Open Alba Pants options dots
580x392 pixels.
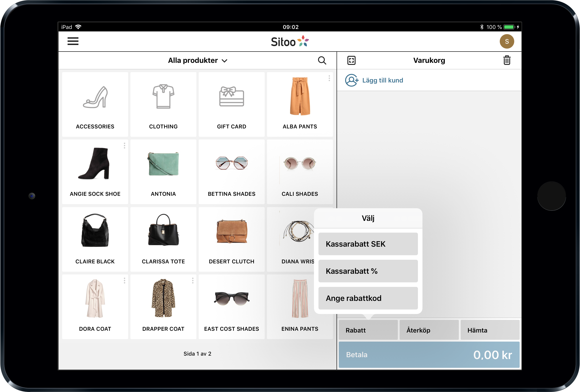pyautogui.click(x=329, y=78)
